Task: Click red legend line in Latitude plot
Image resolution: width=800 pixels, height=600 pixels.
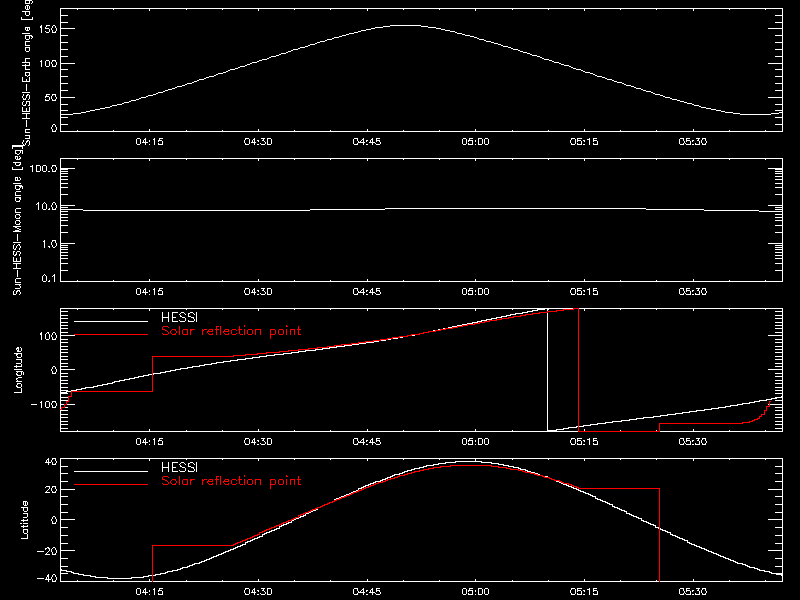Action: (x=111, y=485)
